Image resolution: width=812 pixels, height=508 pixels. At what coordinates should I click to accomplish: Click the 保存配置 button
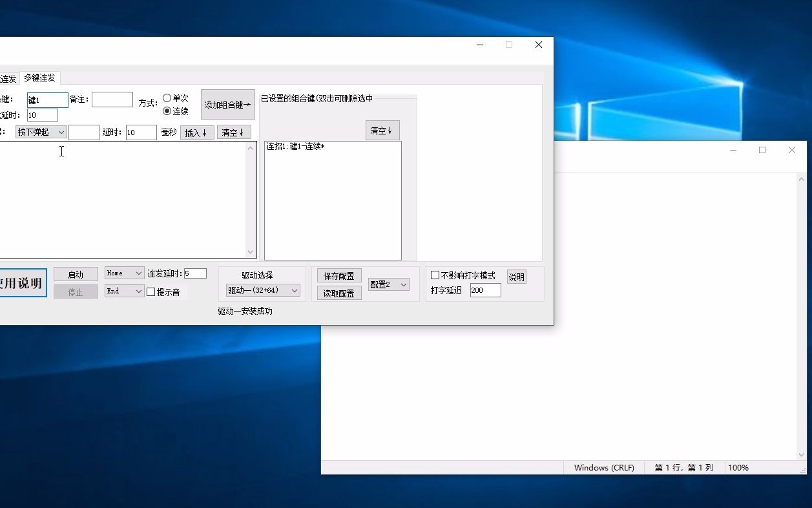(338, 275)
